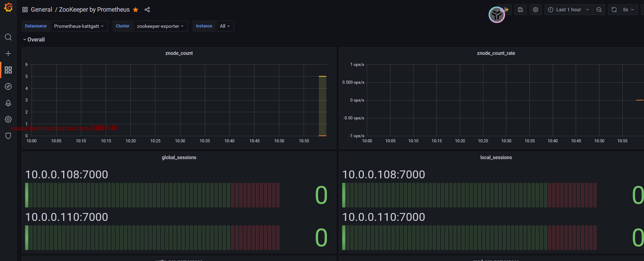The width and height of the screenshot is (644, 261).
Task: Open Grafana home logo
Action: pos(8,7)
